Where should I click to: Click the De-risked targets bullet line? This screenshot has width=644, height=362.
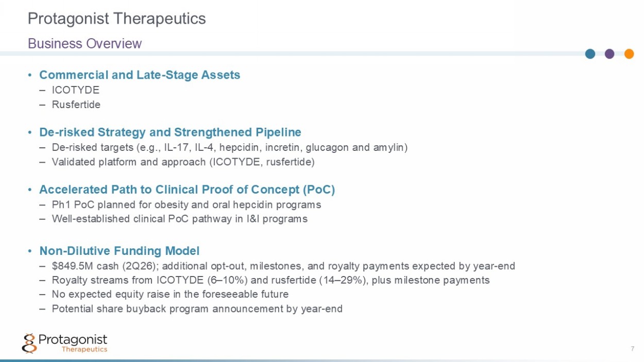click(230, 148)
